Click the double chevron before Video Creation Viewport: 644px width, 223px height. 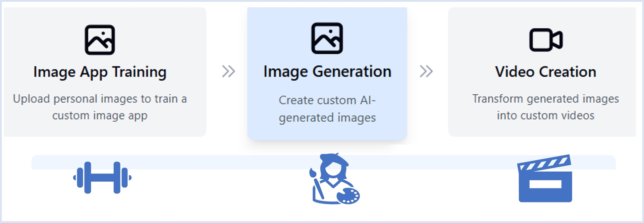pyautogui.click(x=426, y=71)
